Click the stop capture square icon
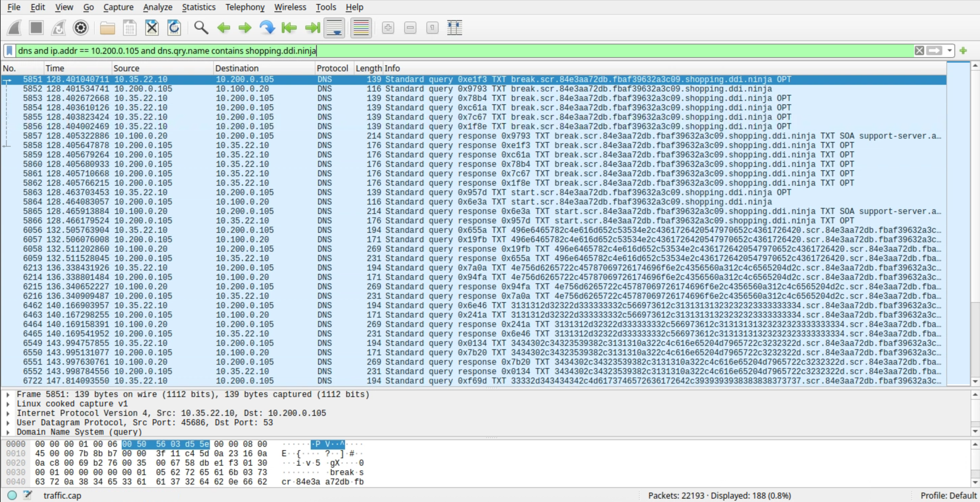This screenshot has width=980, height=502. (37, 28)
